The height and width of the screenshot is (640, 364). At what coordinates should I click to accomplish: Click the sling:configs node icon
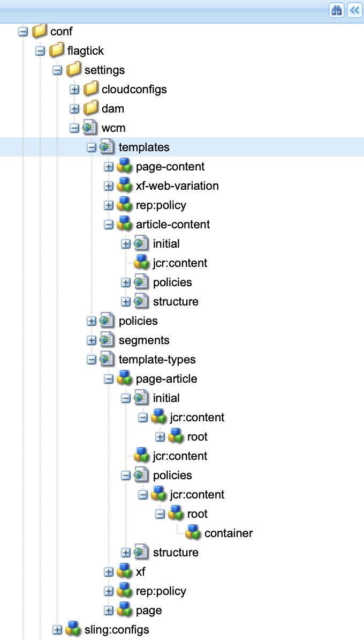pos(74,629)
